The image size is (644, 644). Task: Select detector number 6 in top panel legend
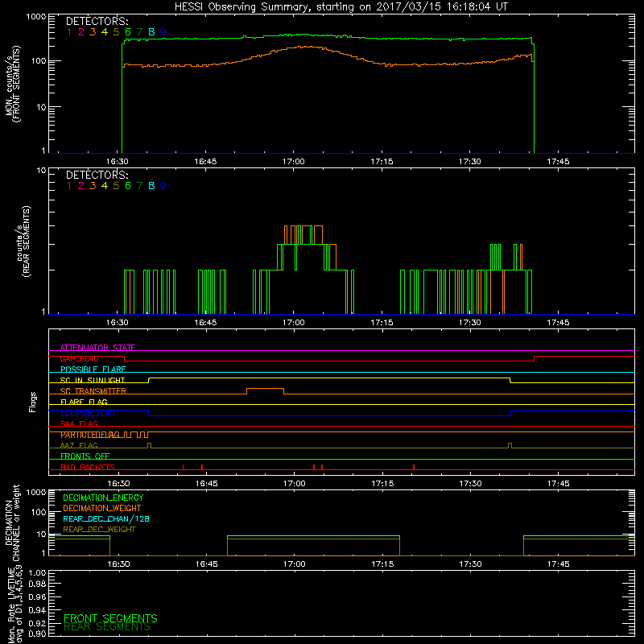[128, 32]
